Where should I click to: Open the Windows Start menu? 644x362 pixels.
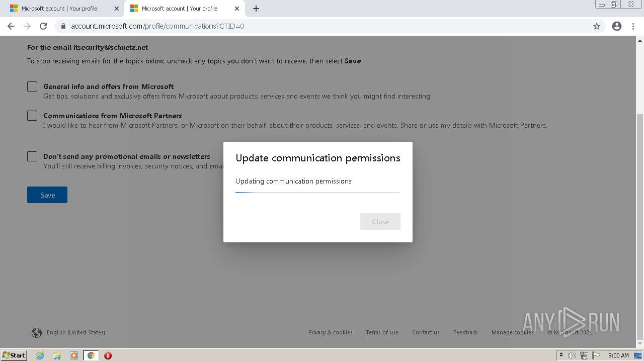pos(14,355)
